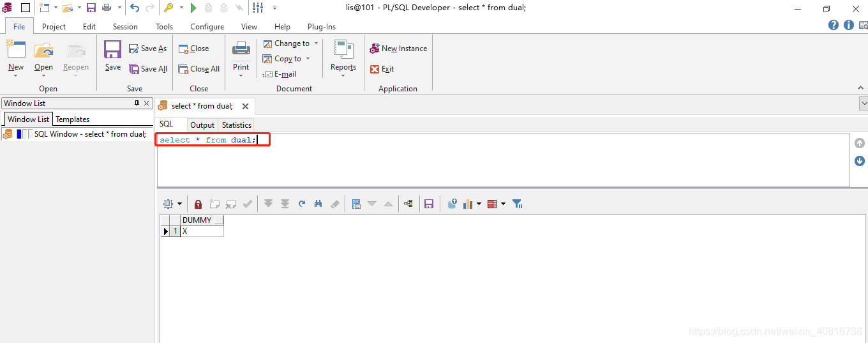This screenshot has width=868, height=343.
Task: Click the Next record down-triangle icon
Action: click(371, 204)
